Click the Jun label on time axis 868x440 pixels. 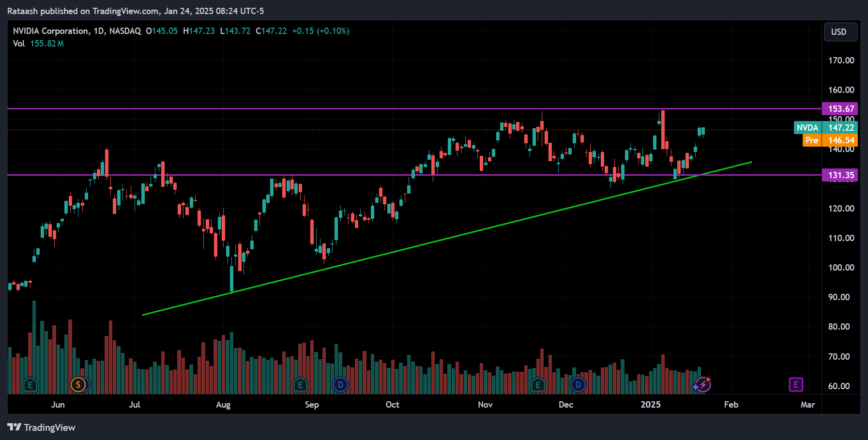[58, 405]
